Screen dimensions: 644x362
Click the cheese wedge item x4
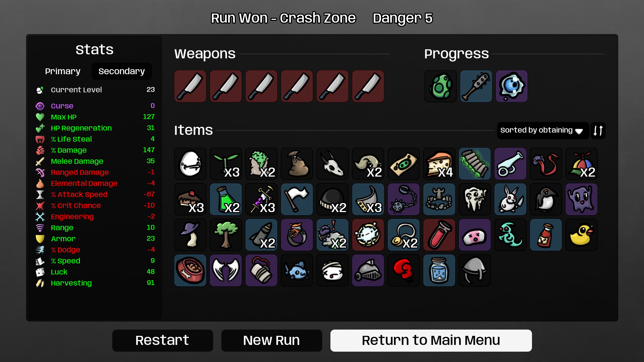point(439,164)
